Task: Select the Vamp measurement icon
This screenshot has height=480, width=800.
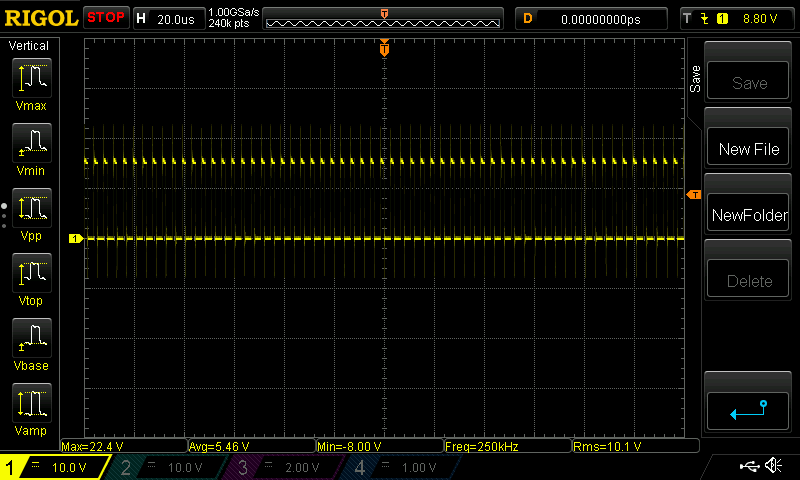Action: click(x=32, y=402)
